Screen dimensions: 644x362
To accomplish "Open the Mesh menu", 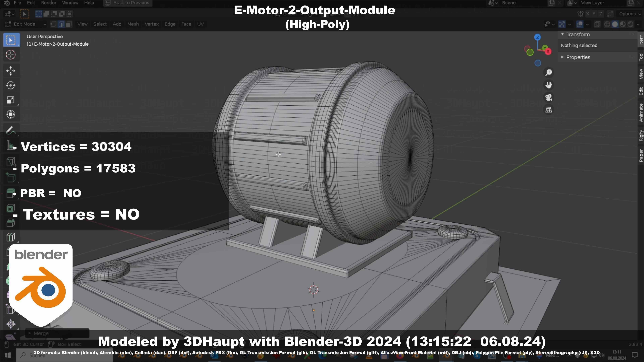I will tap(133, 24).
